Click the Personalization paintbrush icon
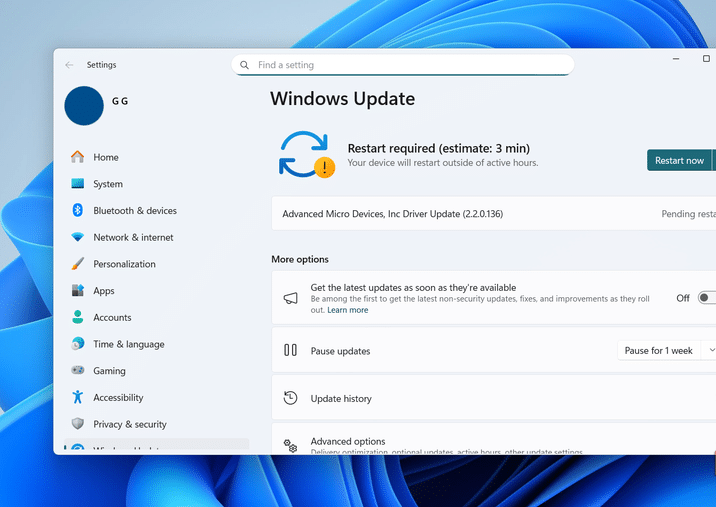Image resolution: width=716 pixels, height=507 pixels. pos(78,264)
